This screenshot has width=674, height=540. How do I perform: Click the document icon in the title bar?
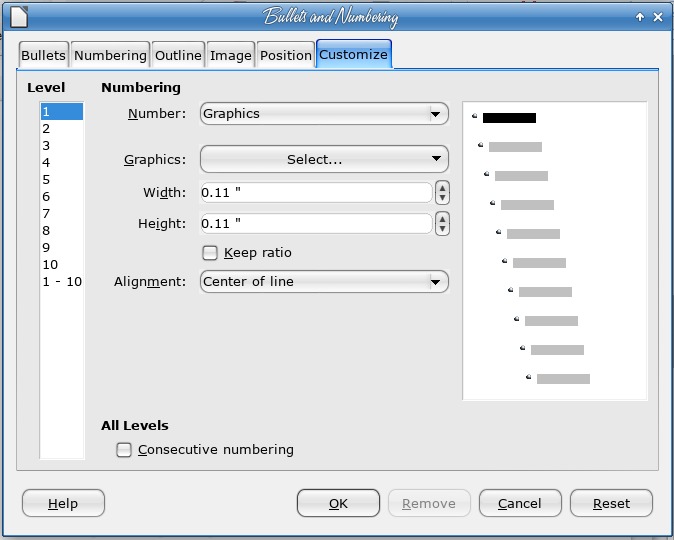coord(19,17)
